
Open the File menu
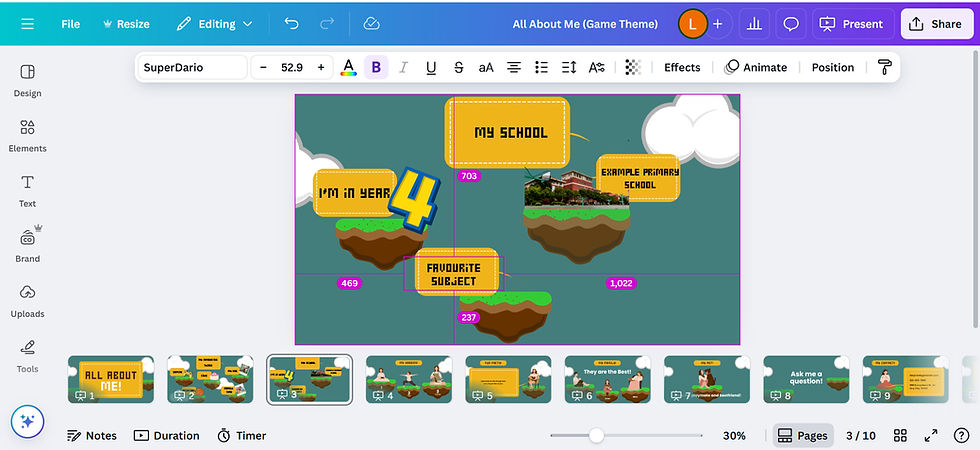pyautogui.click(x=71, y=24)
